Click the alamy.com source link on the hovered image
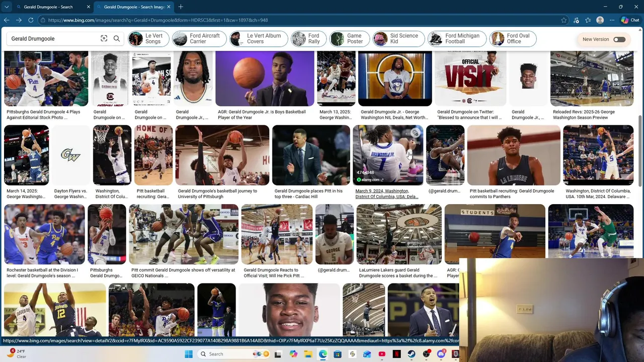 click(x=370, y=179)
